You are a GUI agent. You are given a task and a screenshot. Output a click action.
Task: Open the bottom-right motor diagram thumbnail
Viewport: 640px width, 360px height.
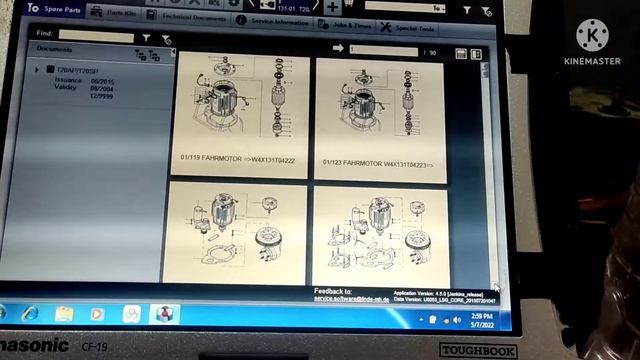click(x=381, y=237)
